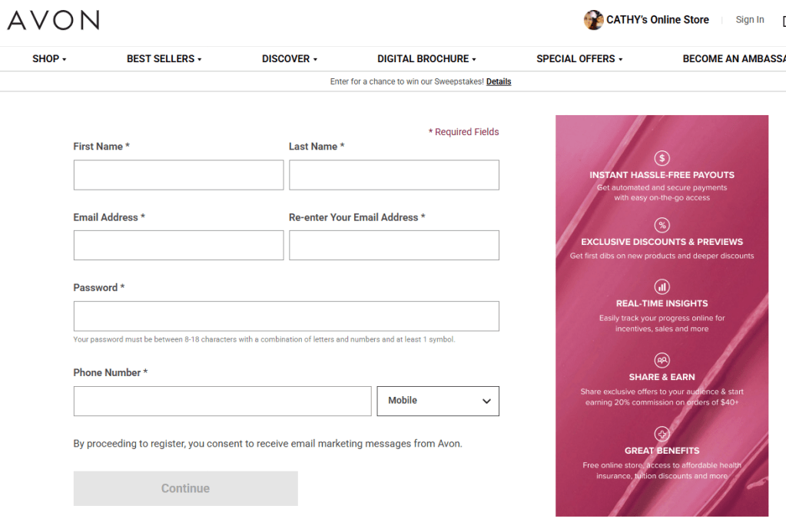Expand the Best Sellers menu
Viewport: 786px width, 532px height.
[164, 59]
